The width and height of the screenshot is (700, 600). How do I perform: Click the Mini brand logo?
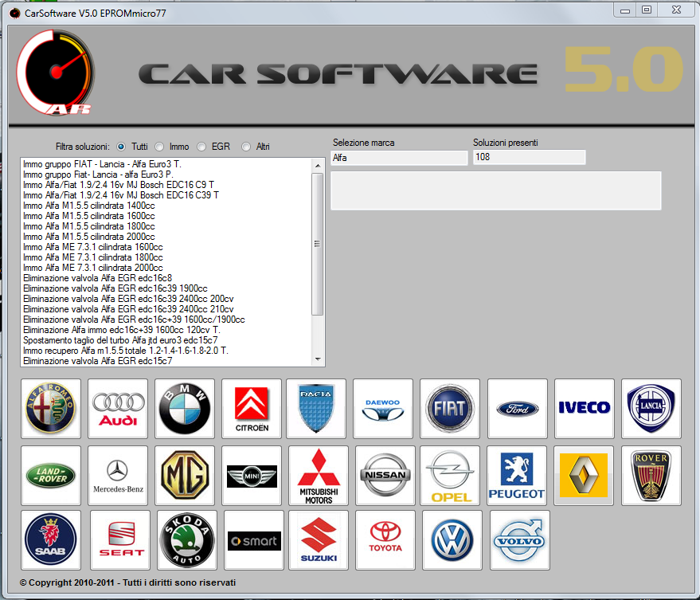(252, 476)
